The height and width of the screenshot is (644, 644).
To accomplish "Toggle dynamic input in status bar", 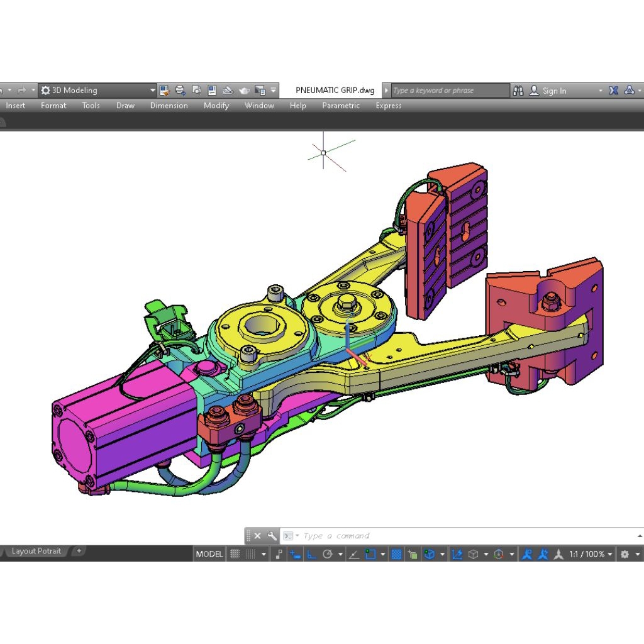I will pyautogui.click(x=295, y=554).
